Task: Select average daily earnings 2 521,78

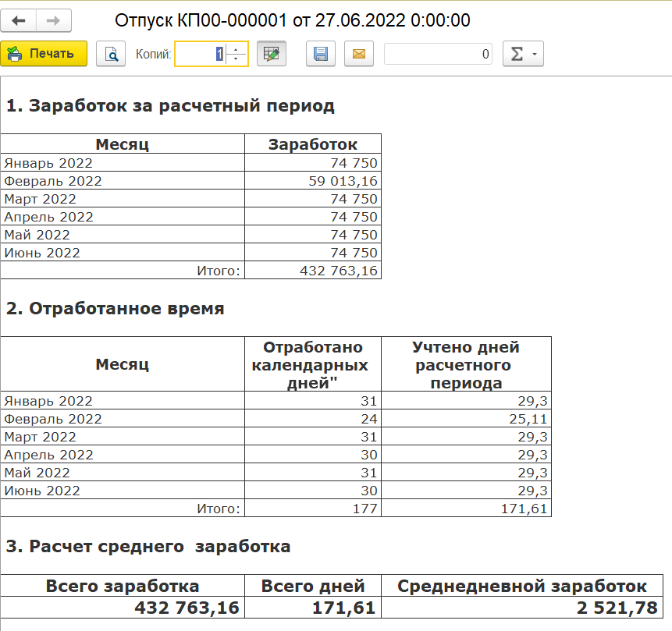Action: (x=522, y=608)
